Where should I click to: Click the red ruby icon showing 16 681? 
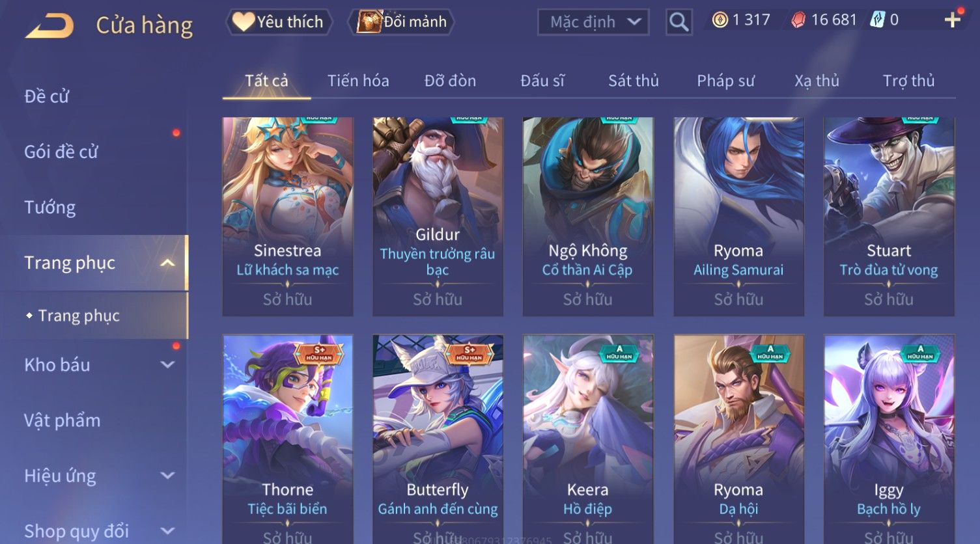tap(798, 20)
